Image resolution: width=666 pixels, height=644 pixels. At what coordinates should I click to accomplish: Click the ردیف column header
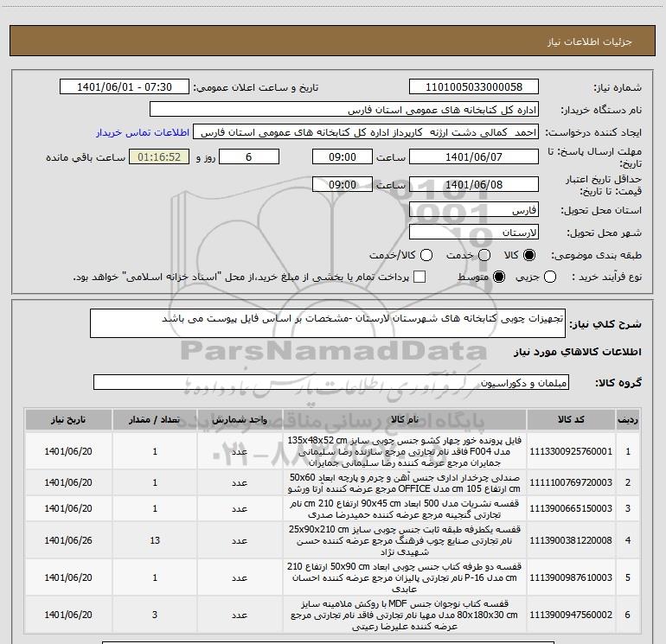[x=628, y=420]
